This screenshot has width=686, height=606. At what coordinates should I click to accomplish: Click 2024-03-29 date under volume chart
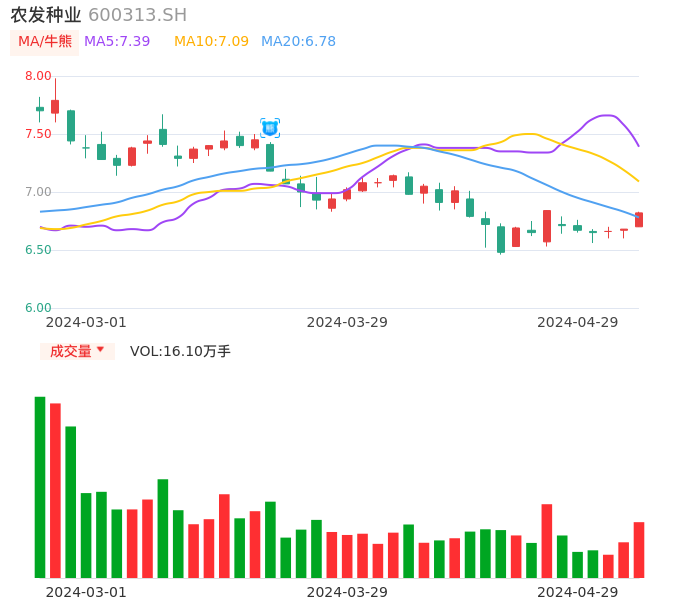click(347, 592)
